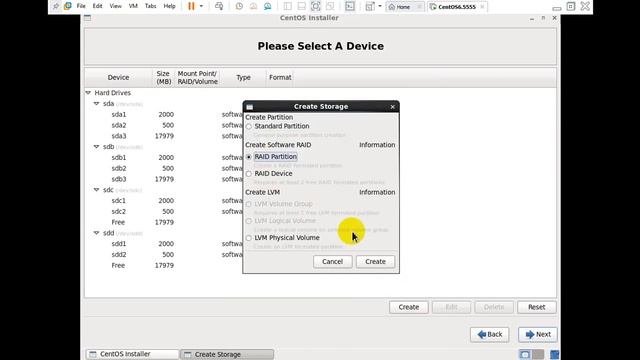This screenshot has height=360, width=640.
Task: Click the first workspace switcher icon
Action: tap(525, 354)
